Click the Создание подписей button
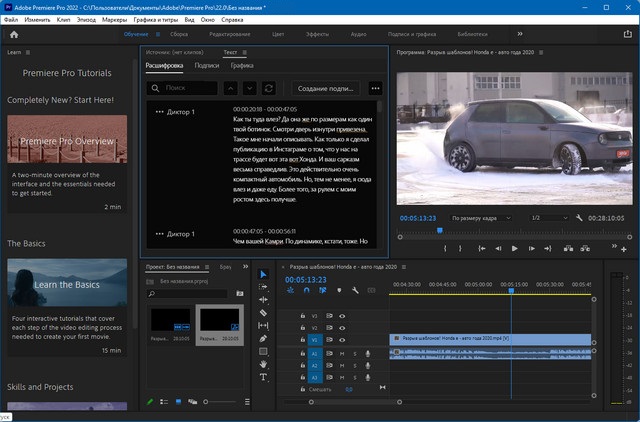 click(x=325, y=88)
